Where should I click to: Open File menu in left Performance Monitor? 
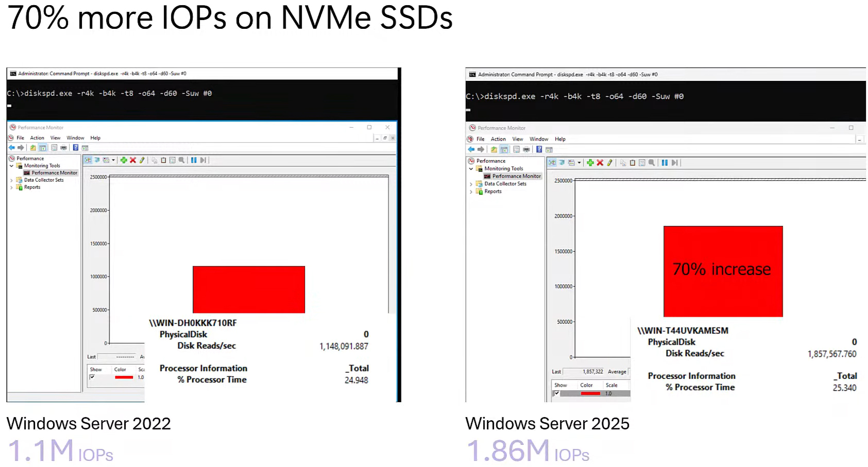(x=20, y=138)
